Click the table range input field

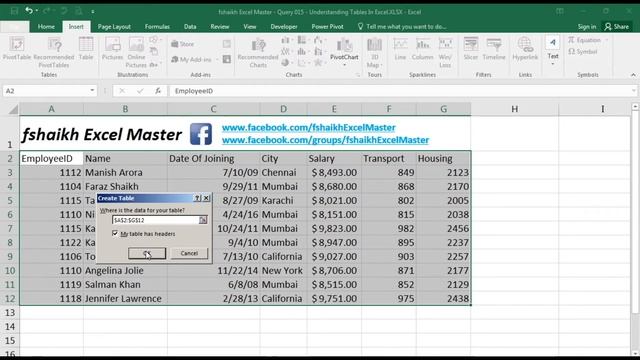tap(155, 220)
